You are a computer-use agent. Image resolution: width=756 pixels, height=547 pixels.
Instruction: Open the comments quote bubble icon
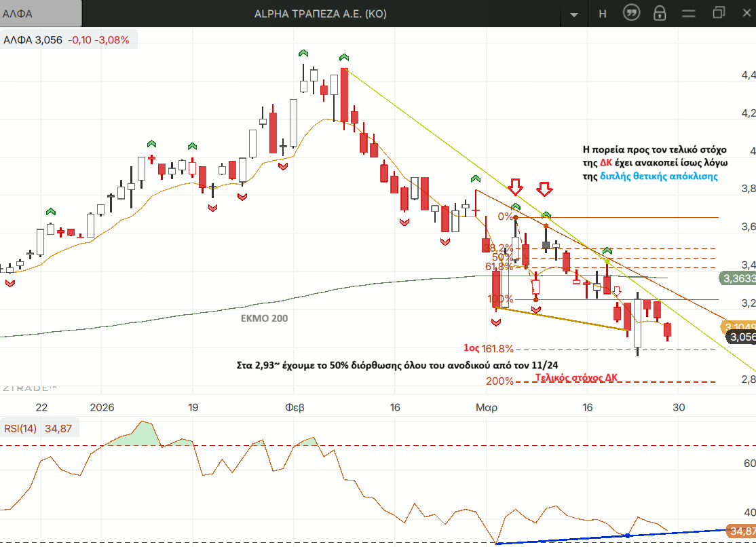tap(631, 14)
